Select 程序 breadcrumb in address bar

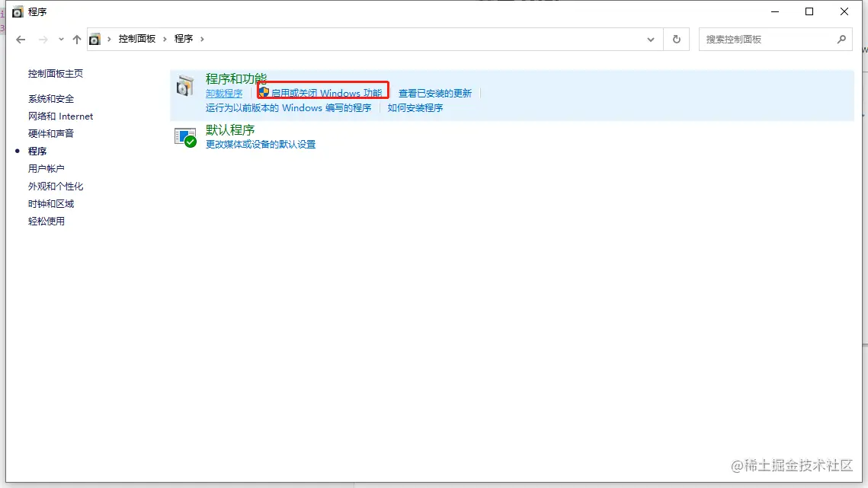pyautogui.click(x=183, y=39)
